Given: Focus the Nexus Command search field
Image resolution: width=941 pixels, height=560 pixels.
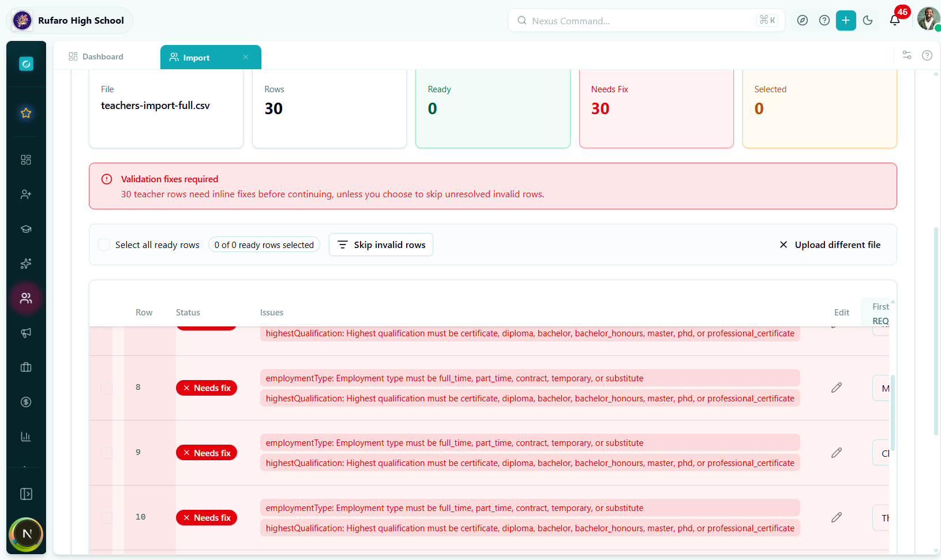Looking at the screenshot, I should pos(646,21).
